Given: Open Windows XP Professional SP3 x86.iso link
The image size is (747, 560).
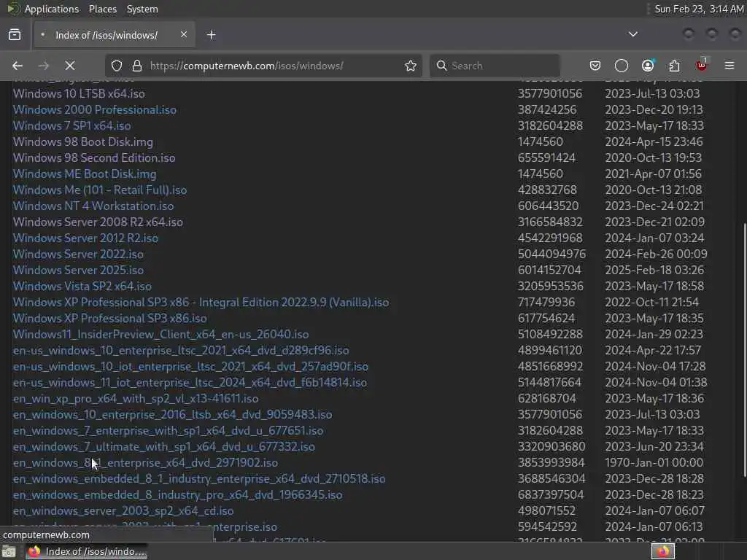Looking at the screenshot, I should tap(110, 319).
